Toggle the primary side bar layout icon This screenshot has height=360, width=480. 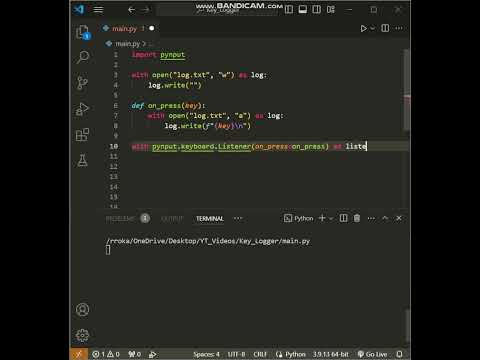click(x=289, y=10)
